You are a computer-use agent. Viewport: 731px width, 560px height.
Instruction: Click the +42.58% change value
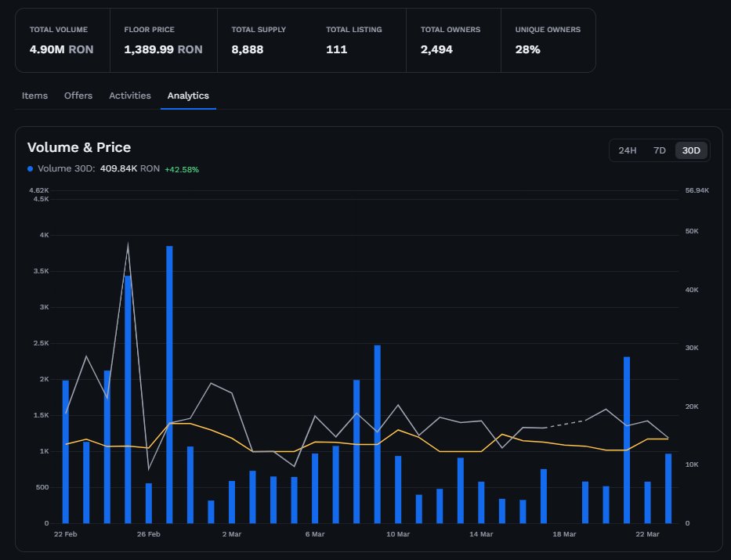point(182,170)
